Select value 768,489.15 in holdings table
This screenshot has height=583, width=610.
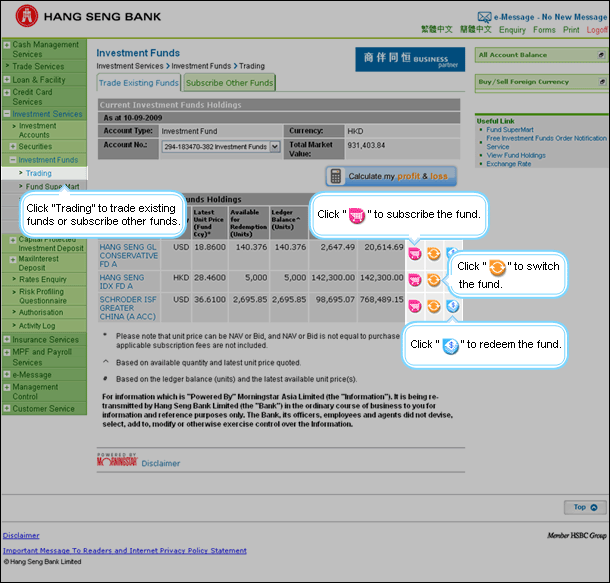coord(381,299)
